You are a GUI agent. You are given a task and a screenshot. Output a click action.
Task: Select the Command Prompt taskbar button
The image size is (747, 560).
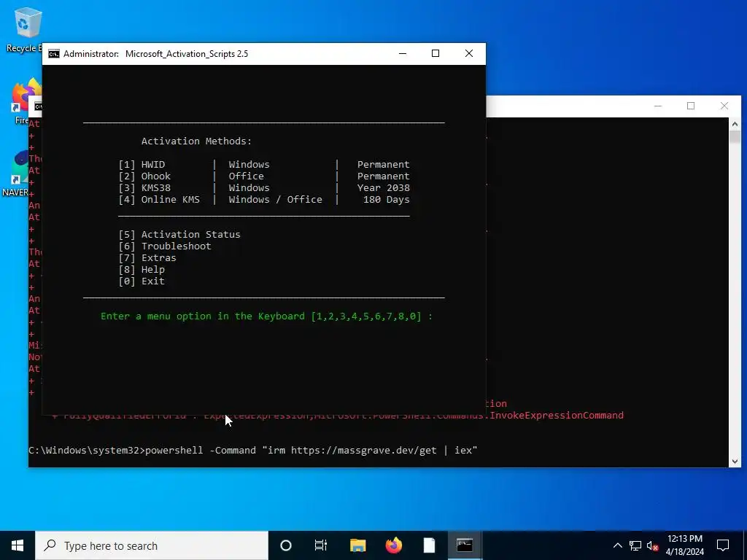465,545
